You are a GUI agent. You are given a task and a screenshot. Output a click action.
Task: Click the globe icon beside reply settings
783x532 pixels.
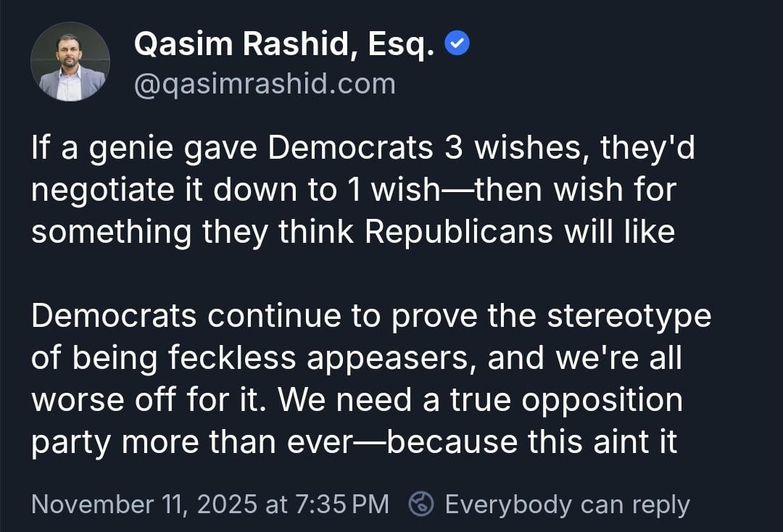point(421,504)
